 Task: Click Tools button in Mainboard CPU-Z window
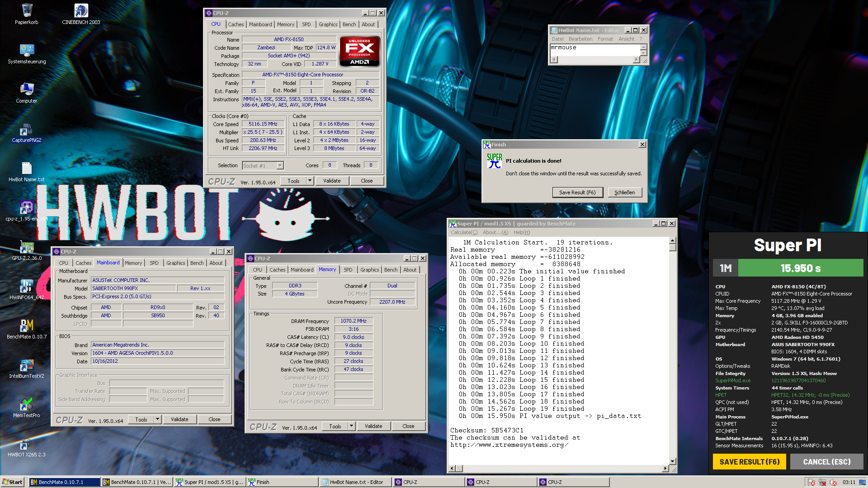141,419
